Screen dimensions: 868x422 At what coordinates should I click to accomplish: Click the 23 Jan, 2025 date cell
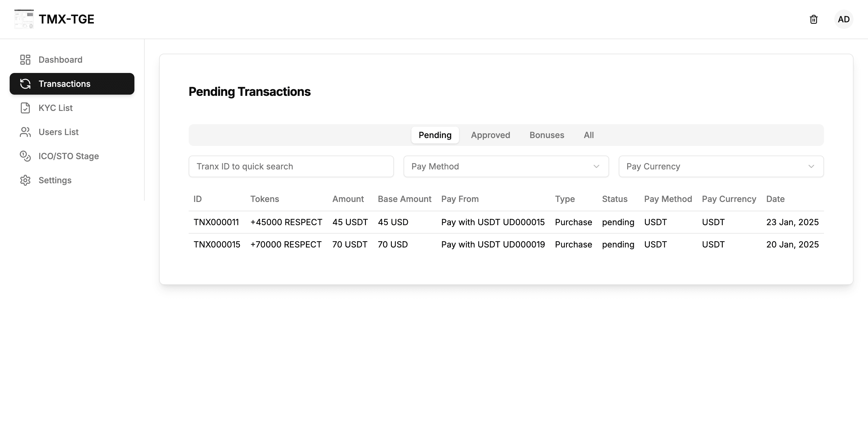[x=792, y=222]
